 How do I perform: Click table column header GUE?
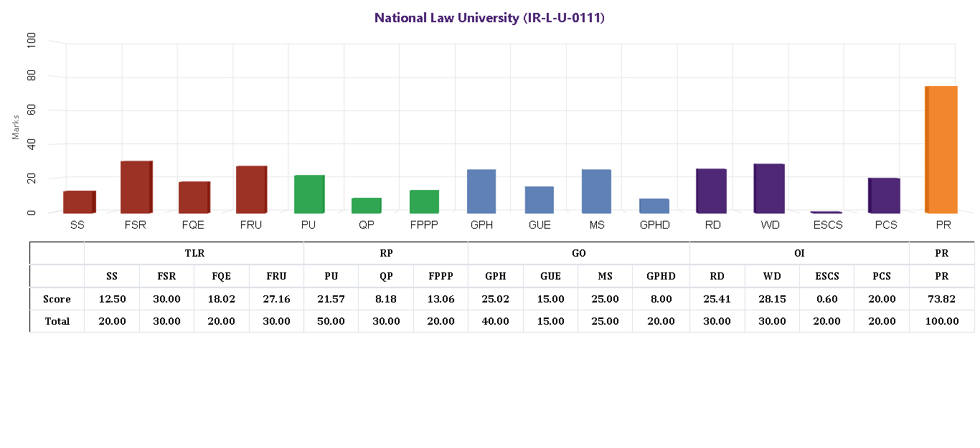coord(551,276)
